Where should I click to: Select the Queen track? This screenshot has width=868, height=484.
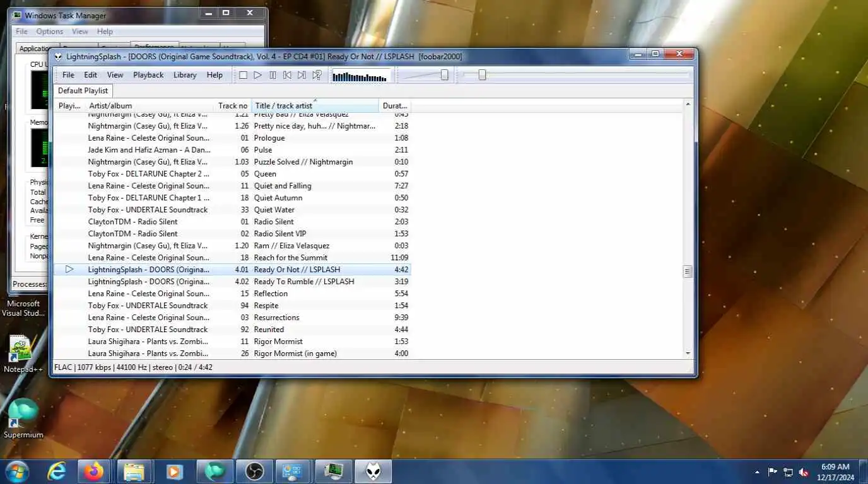click(232, 174)
